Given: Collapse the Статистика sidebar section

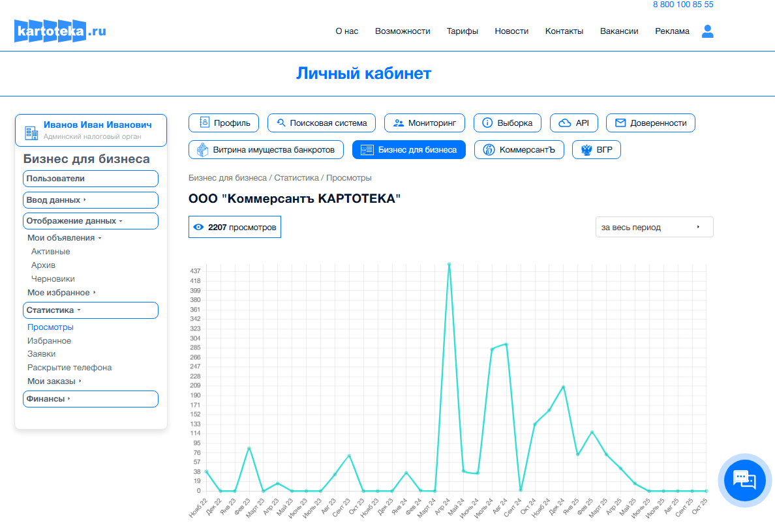Looking at the screenshot, I should click(x=90, y=310).
